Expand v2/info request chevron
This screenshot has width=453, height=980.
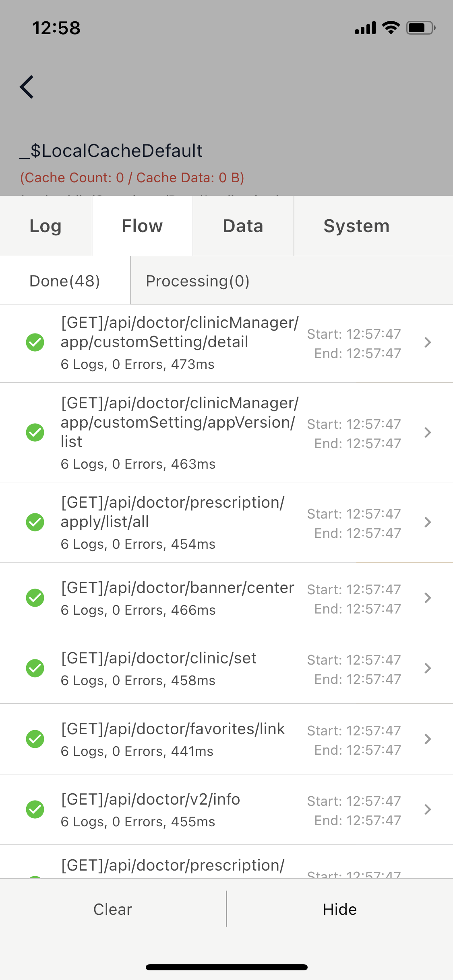[x=428, y=809]
